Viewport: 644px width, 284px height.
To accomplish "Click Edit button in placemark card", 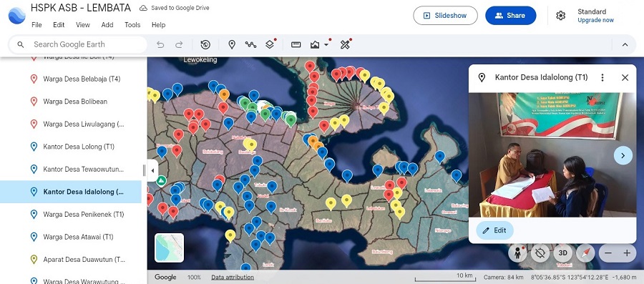I will [495, 230].
